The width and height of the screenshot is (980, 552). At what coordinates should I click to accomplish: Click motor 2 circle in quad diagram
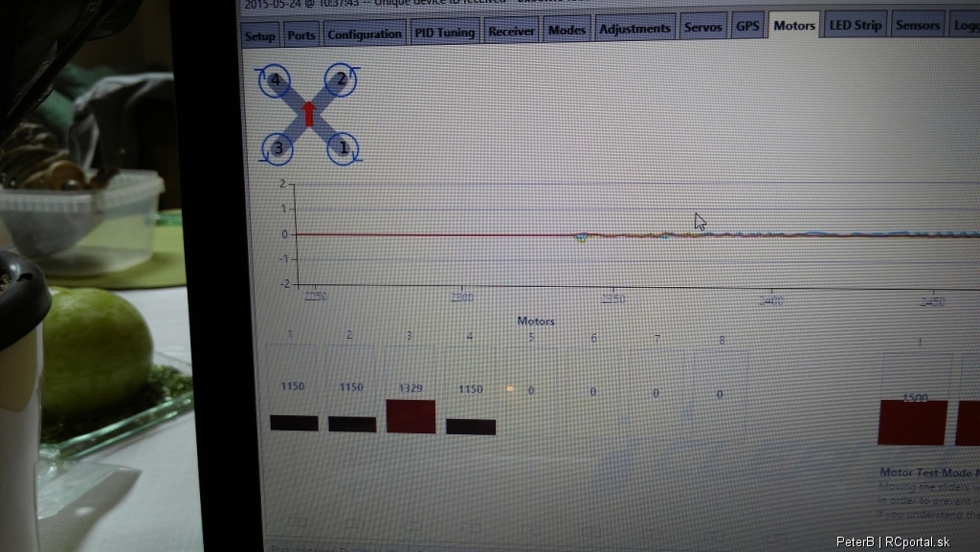click(341, 79)
